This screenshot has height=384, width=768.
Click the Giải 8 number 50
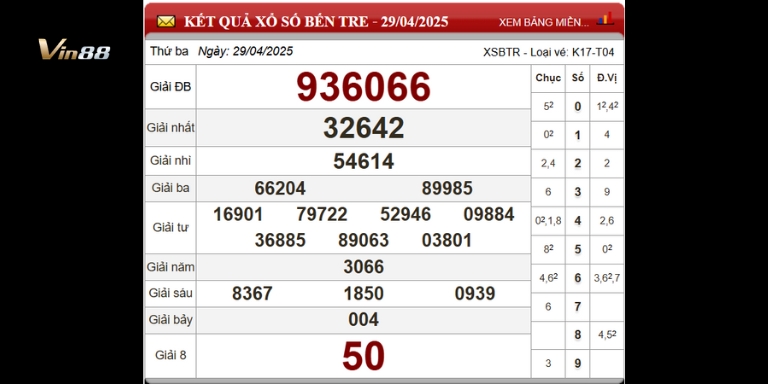[x=363, y=356]
